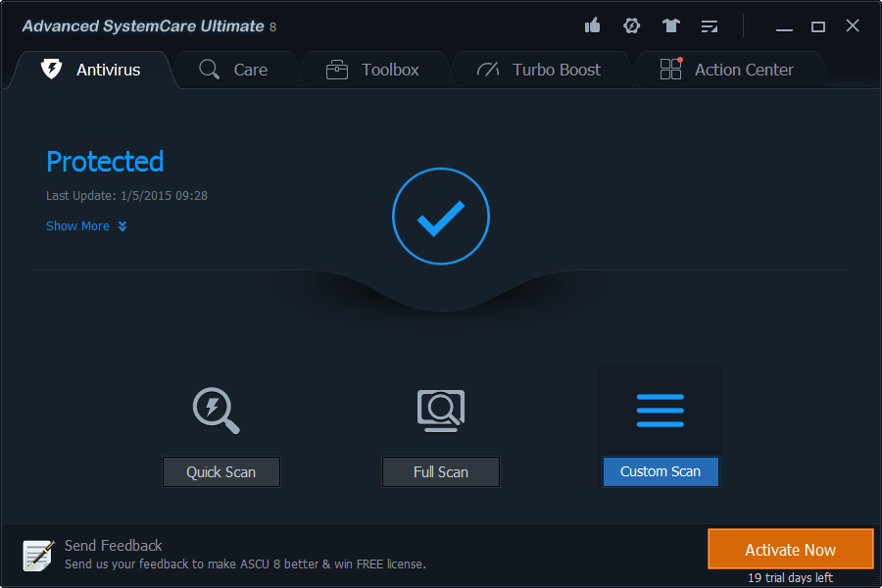Click the Activate Now button
Viewport: 882px width, 588px height.
790,549
